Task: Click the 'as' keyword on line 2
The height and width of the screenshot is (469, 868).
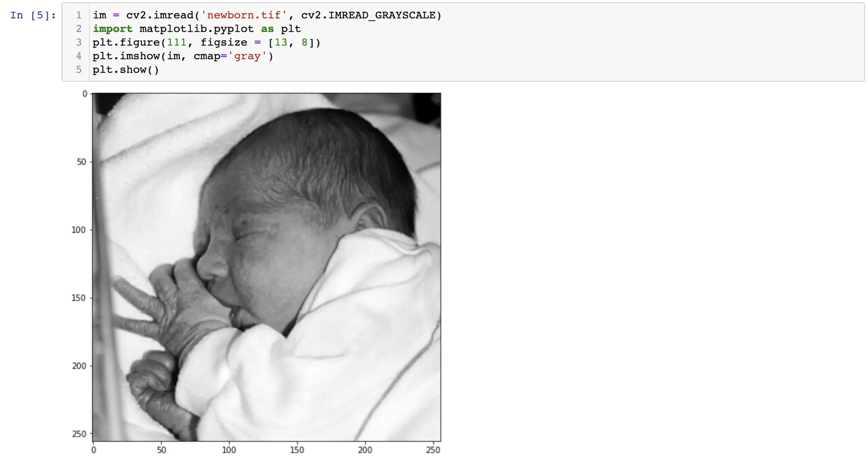Action: tap(267, 29)
